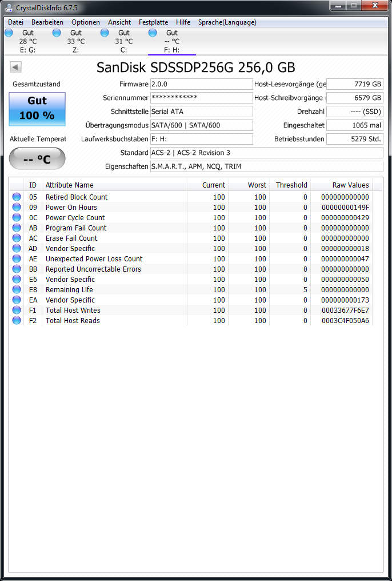Click status orb of Power On Hours
Image resolution: width=392 pixels, height=581 pixels.
tap(17, 208)
